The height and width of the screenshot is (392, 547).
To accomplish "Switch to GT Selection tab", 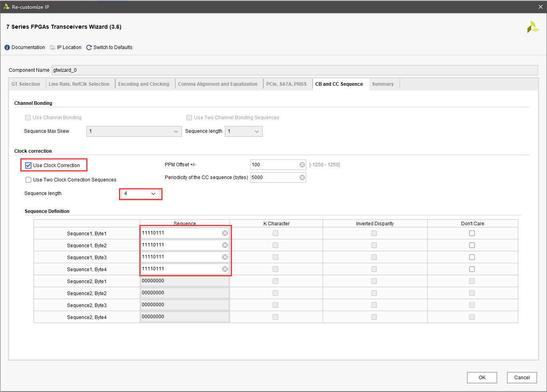I will 26,84.
